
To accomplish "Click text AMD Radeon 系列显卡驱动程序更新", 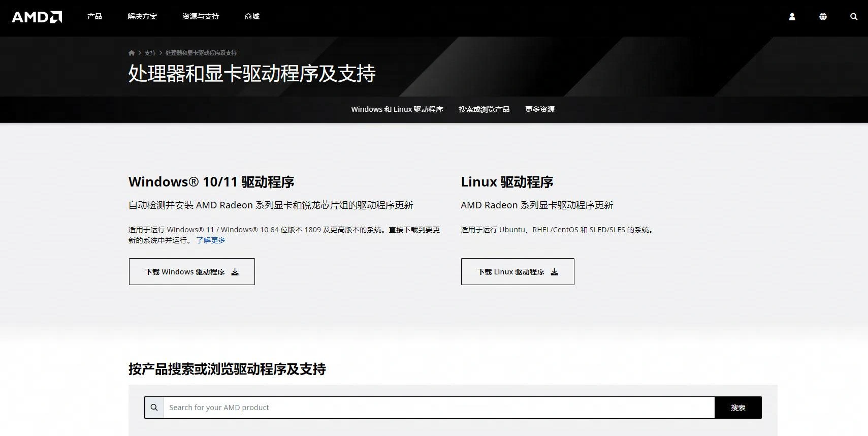I will pyautogui.click(x=537, y=205).
